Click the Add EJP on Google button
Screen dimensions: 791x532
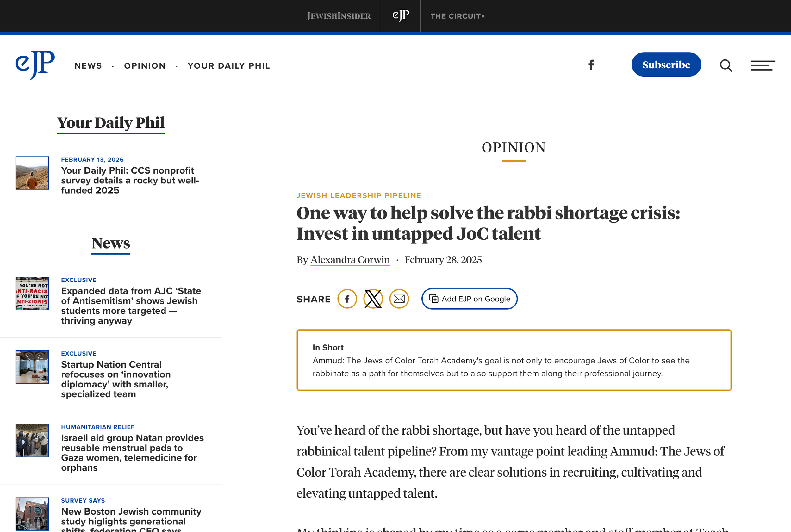pos(469,299)
